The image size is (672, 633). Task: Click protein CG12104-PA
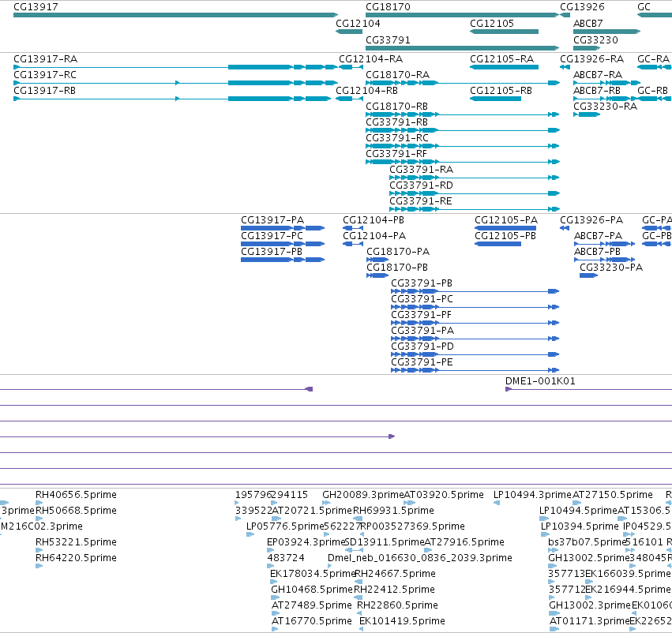353,244
